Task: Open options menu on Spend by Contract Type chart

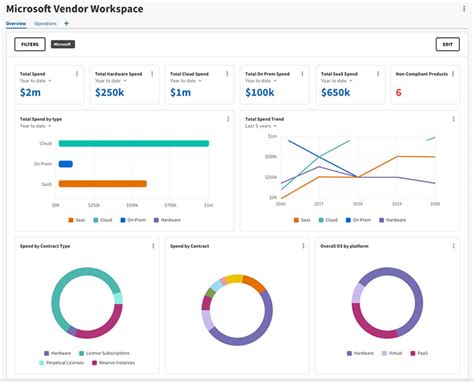Action: pyautogui.click(x=153, y=246)
